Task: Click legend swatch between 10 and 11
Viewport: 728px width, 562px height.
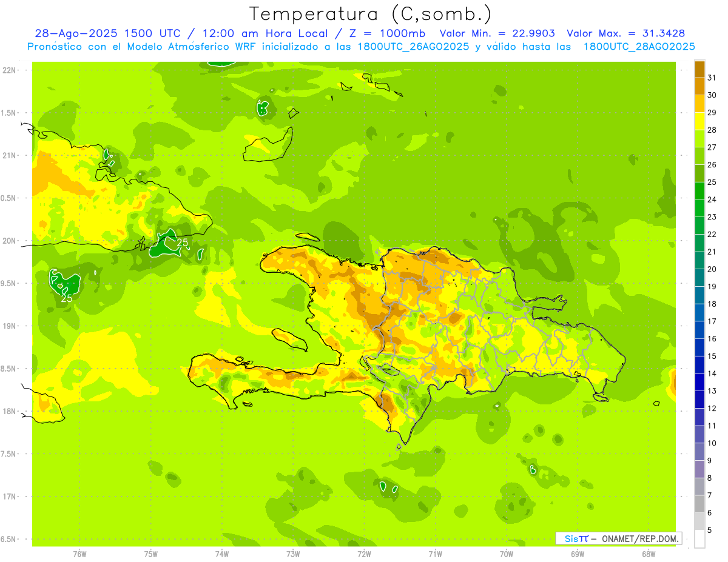Action: [x=699, y=434]
